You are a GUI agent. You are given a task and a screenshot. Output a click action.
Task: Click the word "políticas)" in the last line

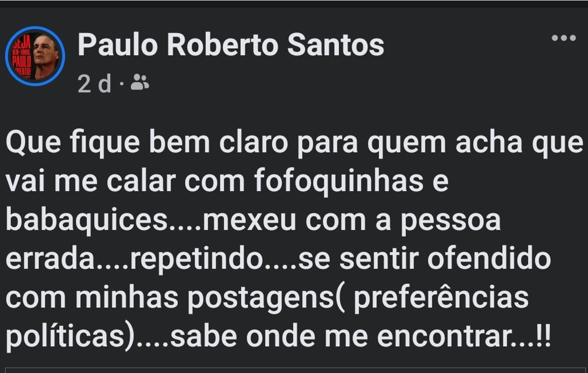tap(70, 338)
